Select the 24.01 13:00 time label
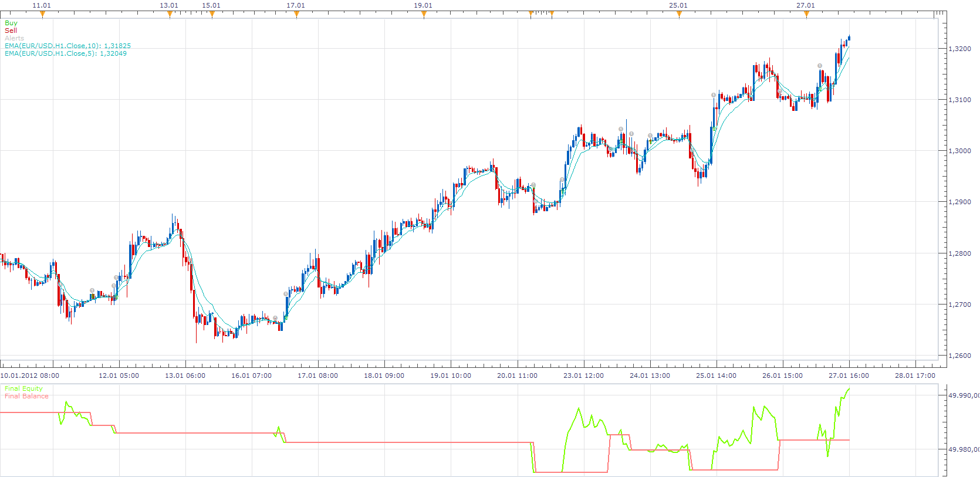 pos(650,375)
